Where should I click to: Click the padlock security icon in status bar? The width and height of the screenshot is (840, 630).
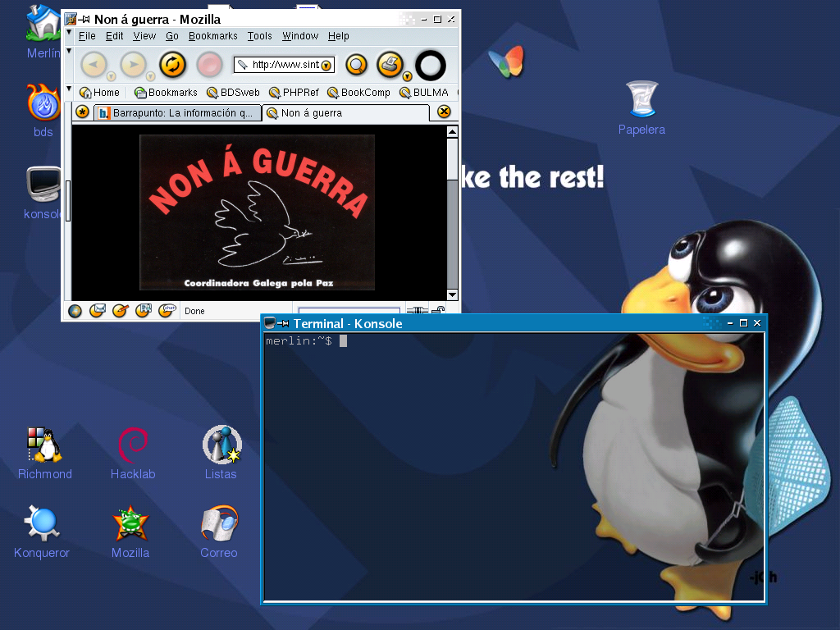click(x=439, y=310)
